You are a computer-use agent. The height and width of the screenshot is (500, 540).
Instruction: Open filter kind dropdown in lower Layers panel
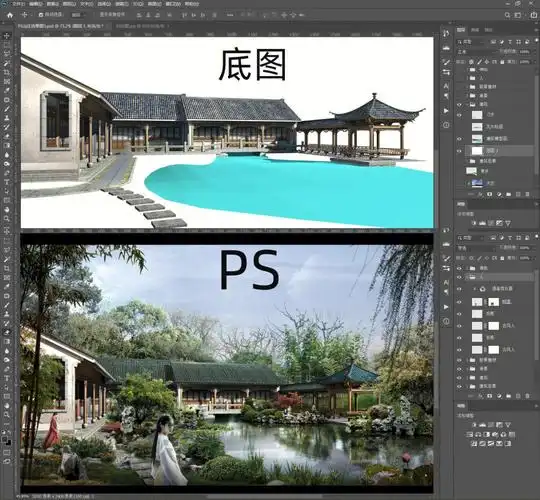point(470,238)
